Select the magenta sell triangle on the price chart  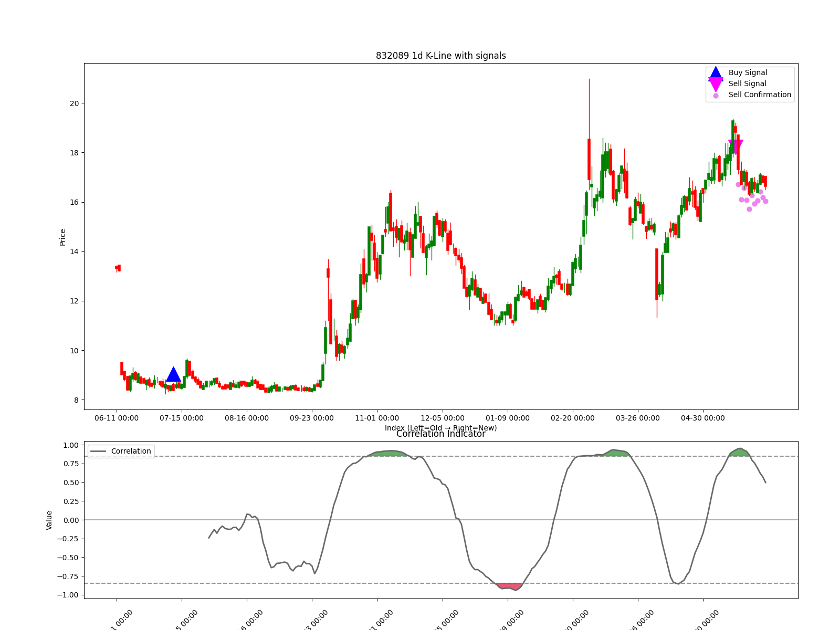pos(736,147)
